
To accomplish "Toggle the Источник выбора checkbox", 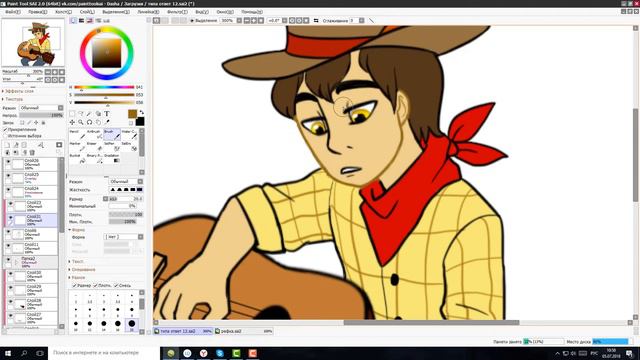I will point(5,136).
